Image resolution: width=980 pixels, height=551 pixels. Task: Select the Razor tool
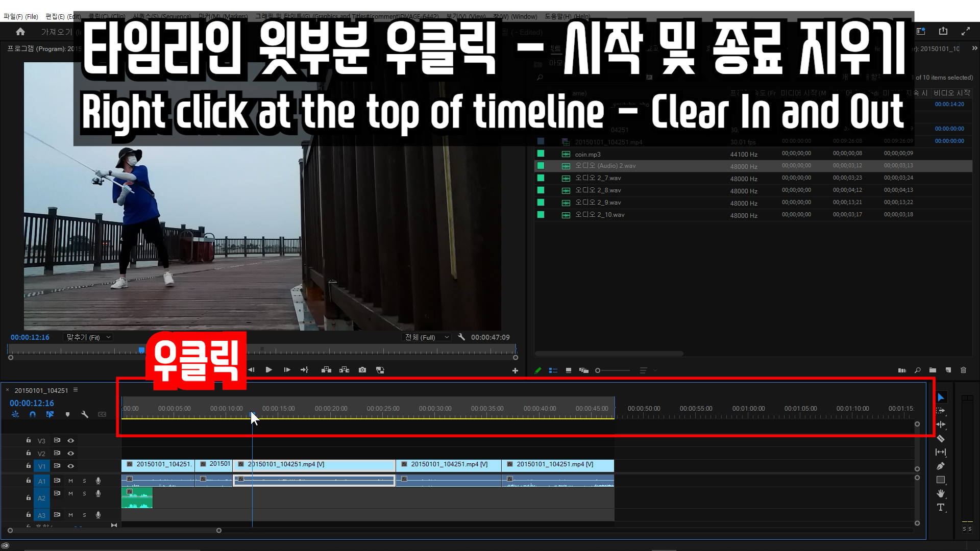941,438
